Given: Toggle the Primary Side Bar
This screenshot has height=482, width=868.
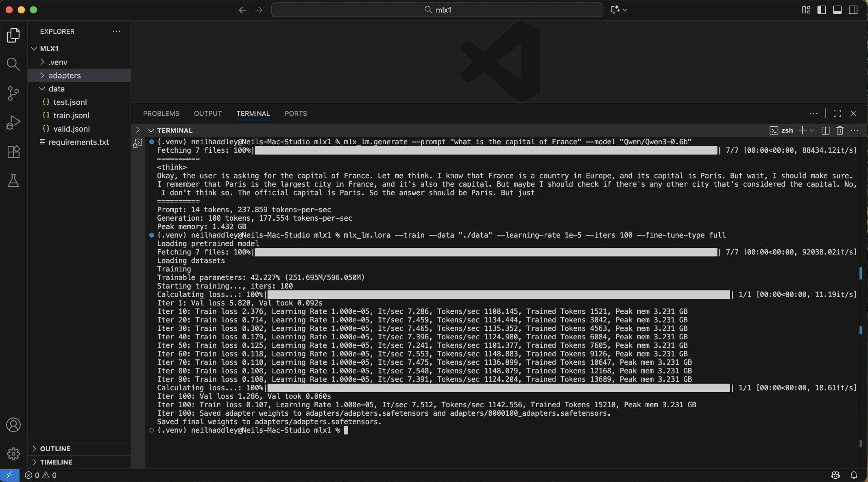Looking at the screenshot, I should pos(822,10).
